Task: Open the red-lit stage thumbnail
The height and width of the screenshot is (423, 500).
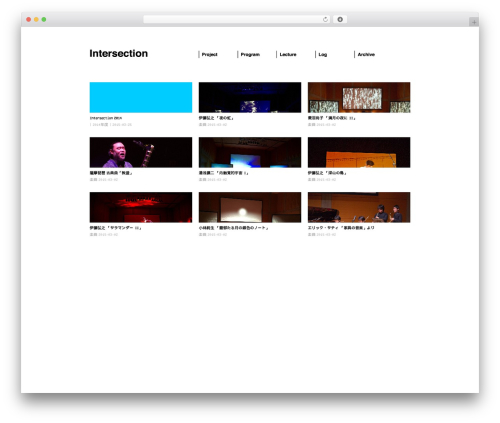Action: [141, 207]
